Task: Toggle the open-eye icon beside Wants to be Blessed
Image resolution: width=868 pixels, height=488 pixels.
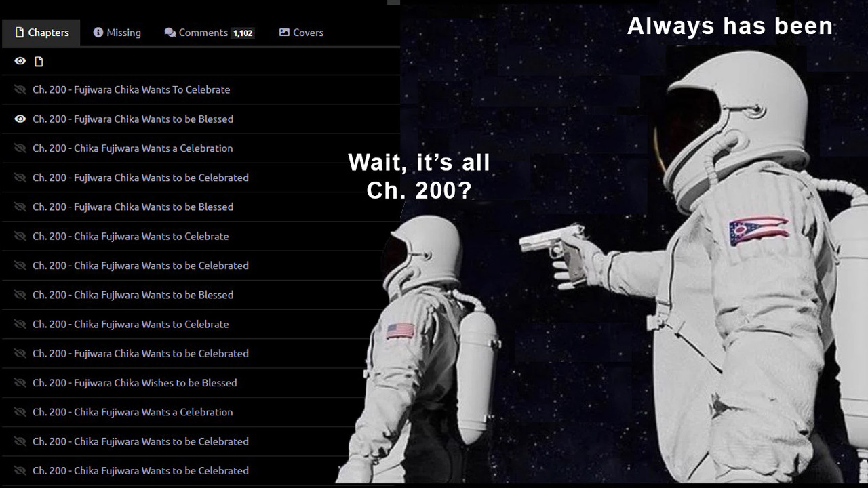Action: pyautogui.click(x=20, y=119)
